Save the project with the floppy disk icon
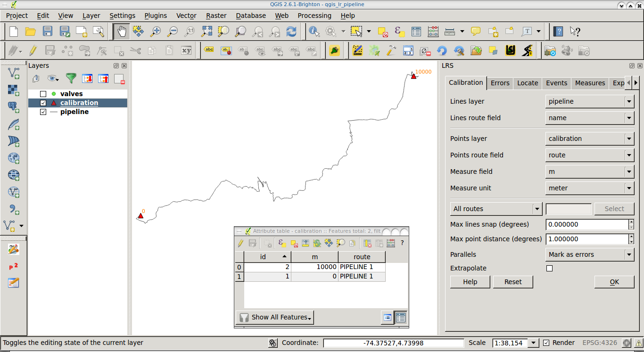The image size is (644, 352). (48, 32)
